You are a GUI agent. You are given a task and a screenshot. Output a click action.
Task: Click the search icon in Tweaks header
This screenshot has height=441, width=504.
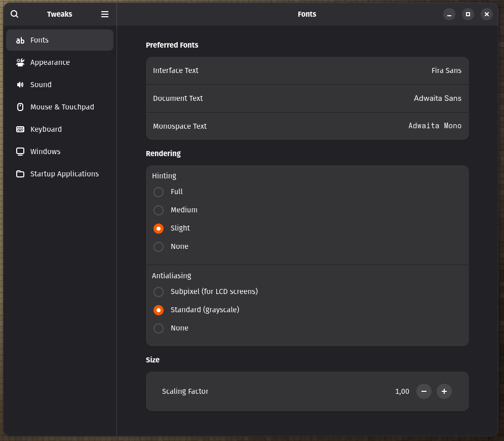click(14, 14)
